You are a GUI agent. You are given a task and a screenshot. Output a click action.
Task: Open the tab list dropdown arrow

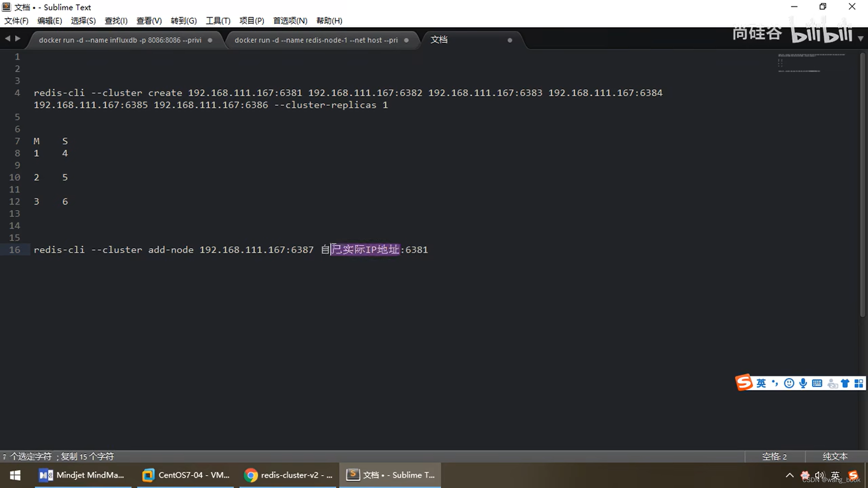click(x=860, y=39)
